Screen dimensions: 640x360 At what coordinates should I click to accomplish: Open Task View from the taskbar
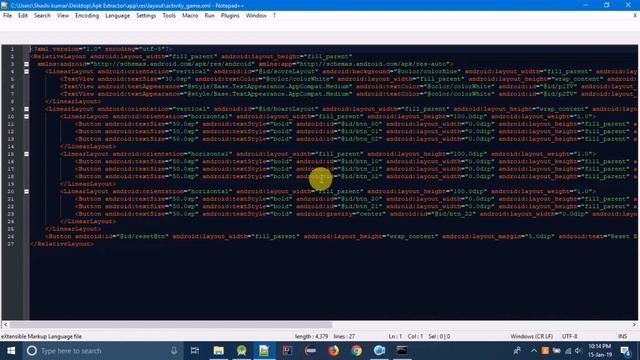tap(195, 351)
